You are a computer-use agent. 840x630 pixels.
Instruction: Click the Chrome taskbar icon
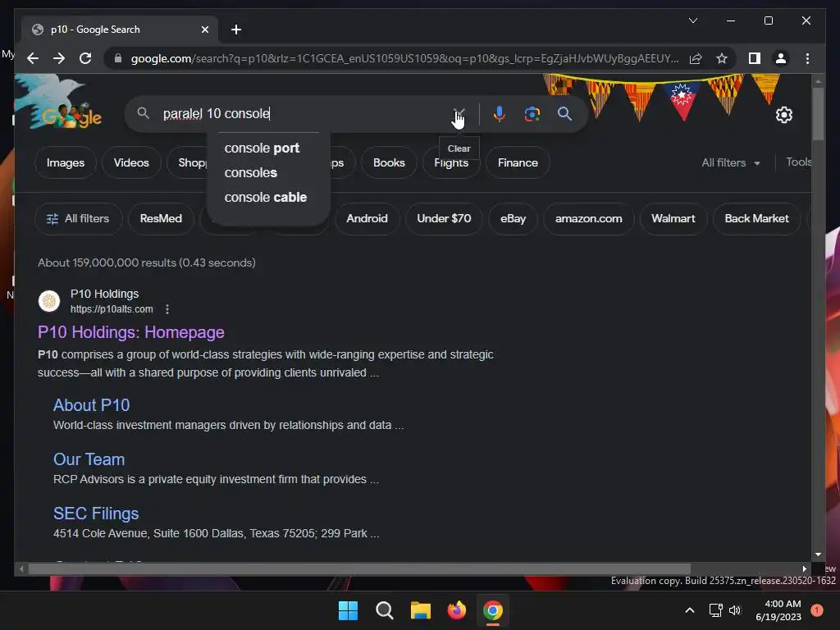click(493, 610)
